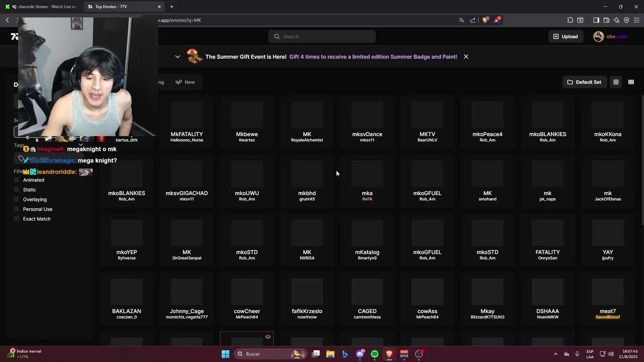Open the Brave Wallet icon
This screenshot has height=362, width=644.
point(606,20)
